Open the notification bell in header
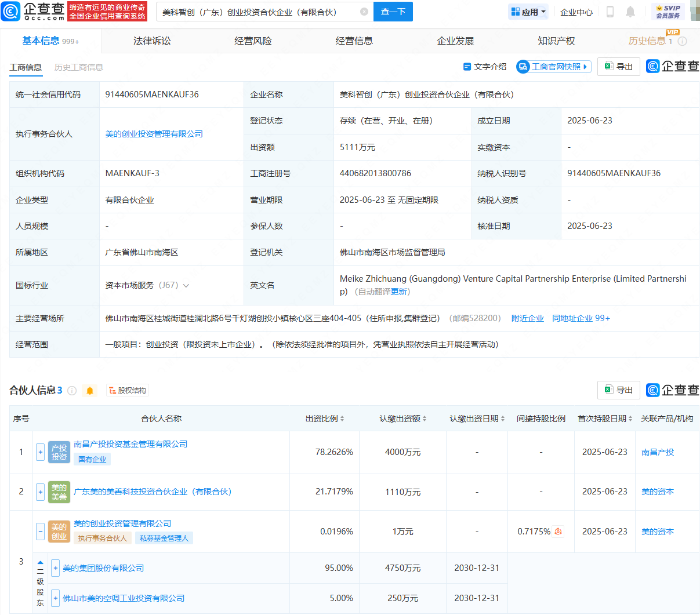The width and height of the screenshot is (700, 615). point(630,12)
